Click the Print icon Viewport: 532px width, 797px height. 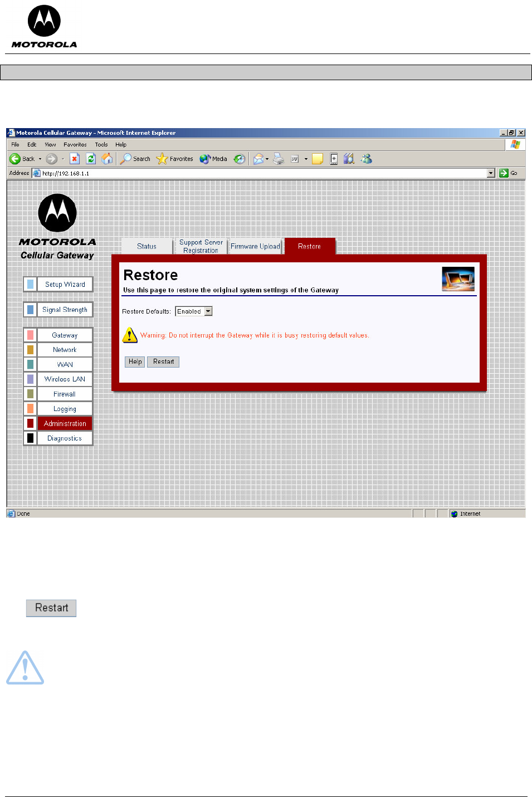(279, 159)
